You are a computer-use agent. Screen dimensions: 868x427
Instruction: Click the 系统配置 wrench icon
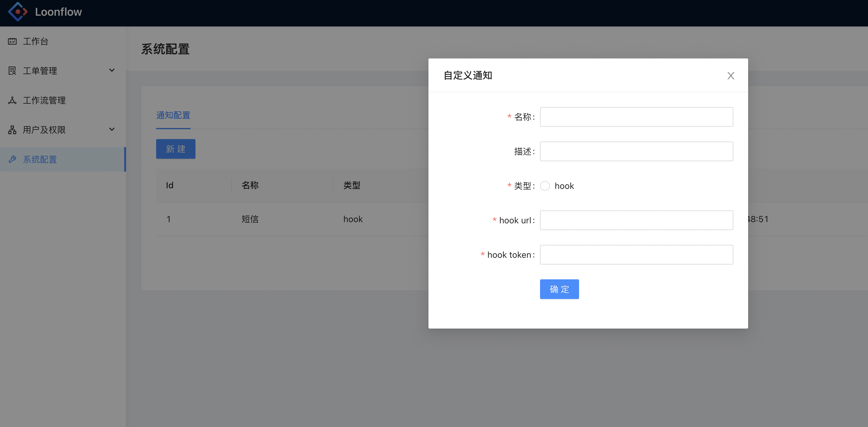coord(13,159)
